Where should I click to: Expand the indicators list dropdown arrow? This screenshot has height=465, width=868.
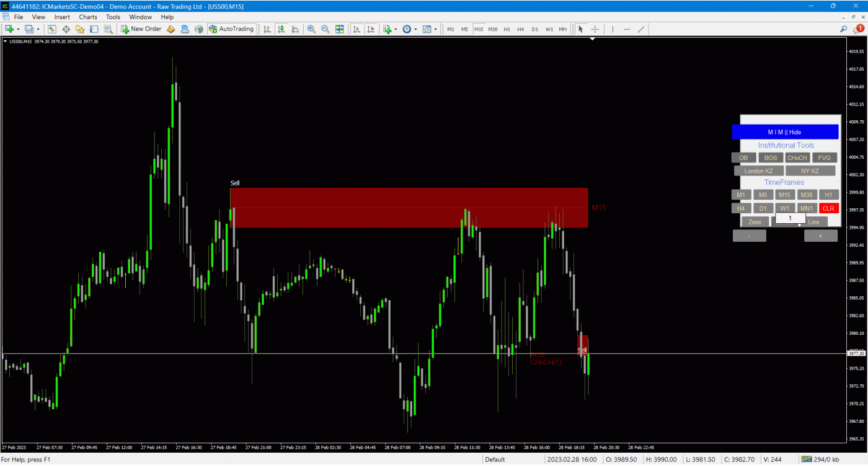tap(396, 29)
